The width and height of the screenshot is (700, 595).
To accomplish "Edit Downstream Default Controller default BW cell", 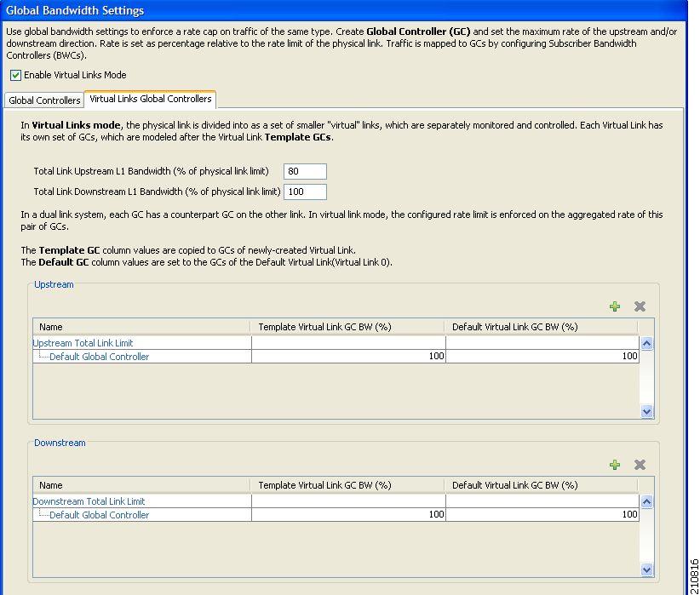I will coord(542,515).
